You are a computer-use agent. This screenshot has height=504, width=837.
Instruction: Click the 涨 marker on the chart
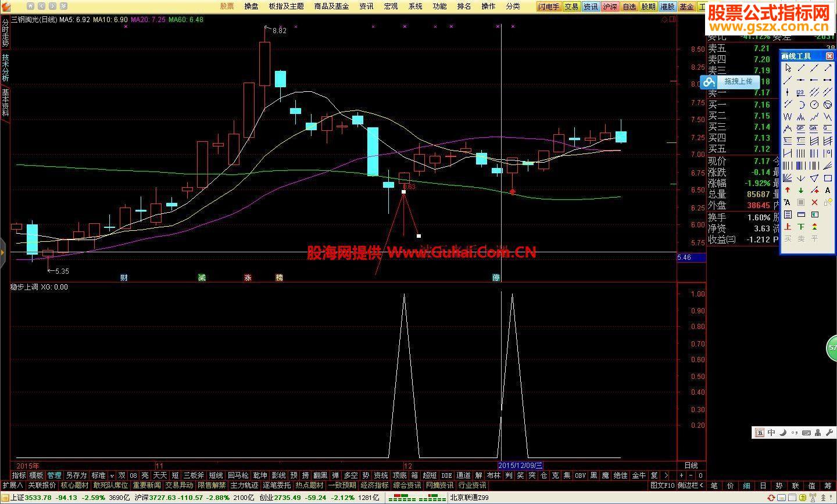248,278
